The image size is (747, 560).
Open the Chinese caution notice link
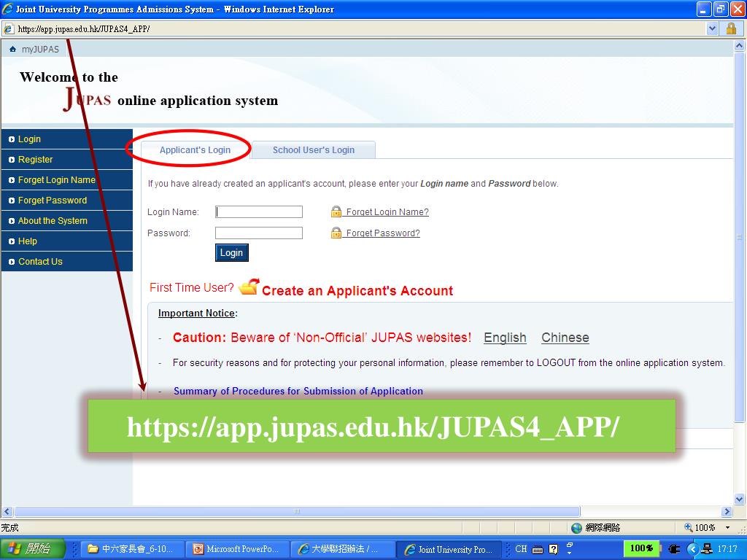click(x=565, y=338)
